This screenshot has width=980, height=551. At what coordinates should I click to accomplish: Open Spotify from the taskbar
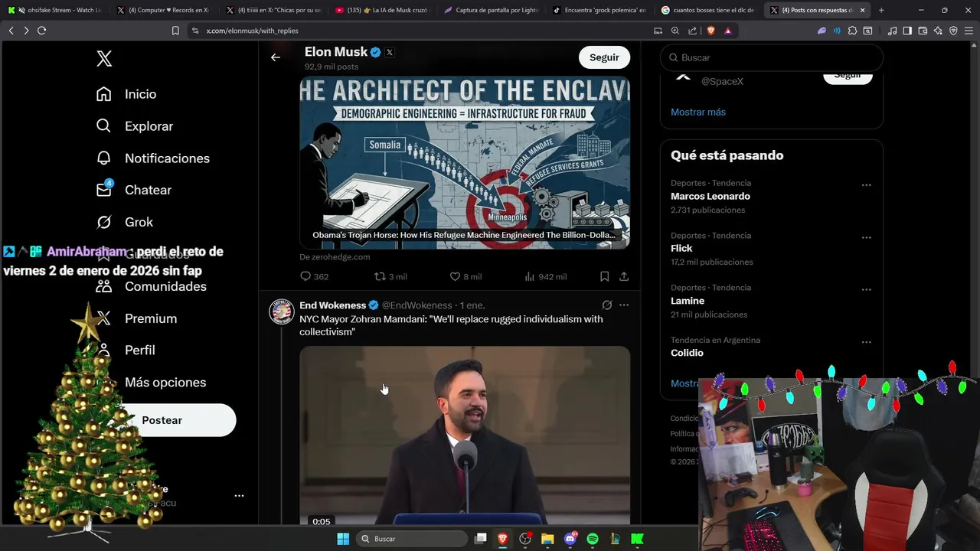click(593, 539)
